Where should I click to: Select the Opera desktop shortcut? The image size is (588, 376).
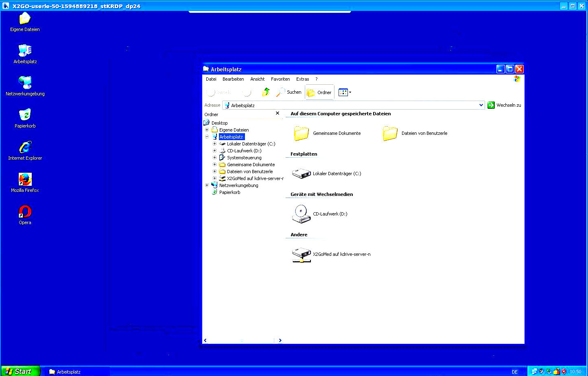(25, 215)
